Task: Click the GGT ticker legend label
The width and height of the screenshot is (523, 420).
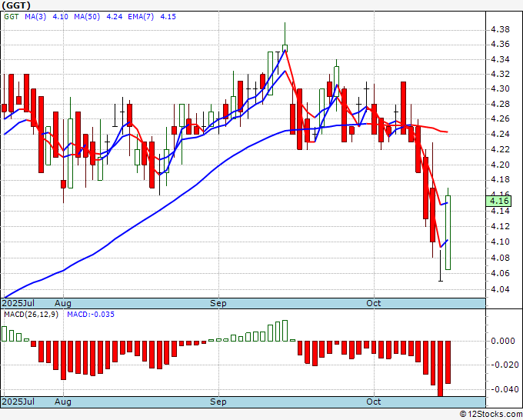Action: click(x=12, y=17)
